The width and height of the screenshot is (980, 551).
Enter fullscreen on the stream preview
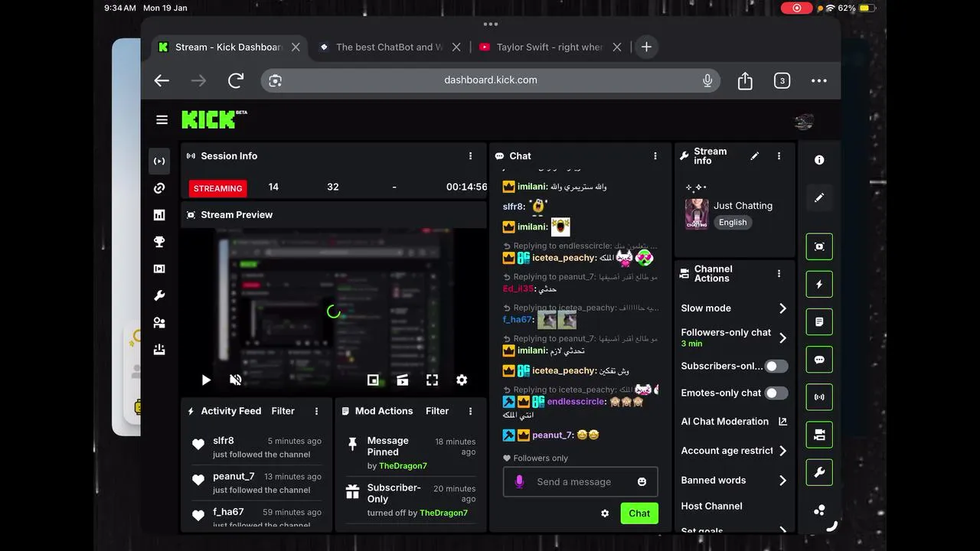tap(432, 380)
